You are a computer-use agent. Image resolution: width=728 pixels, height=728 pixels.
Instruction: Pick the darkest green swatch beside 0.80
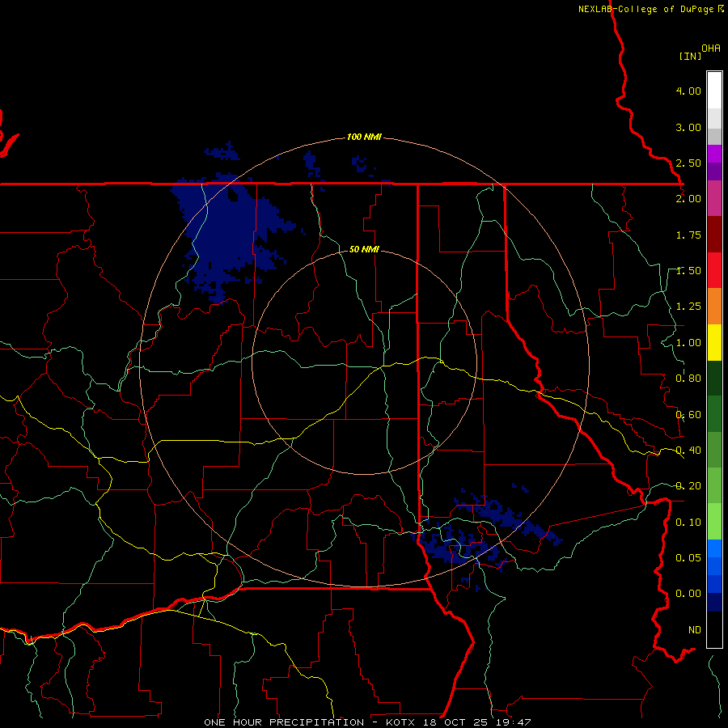click(x=714, y=378)
